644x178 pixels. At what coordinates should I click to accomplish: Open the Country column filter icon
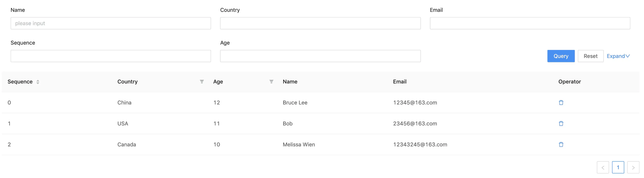click(x=201, y=82)
